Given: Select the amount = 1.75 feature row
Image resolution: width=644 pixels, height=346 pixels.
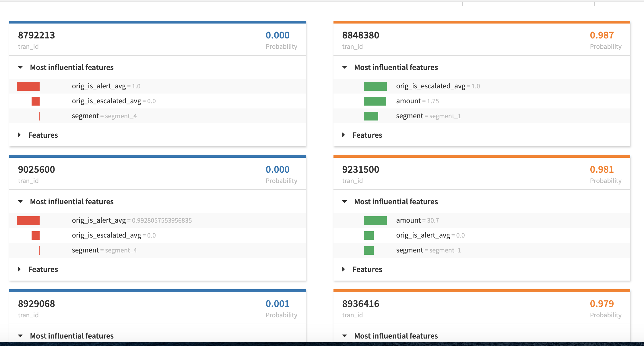Looking at the screenshot, I should click(x=417, y=101).
